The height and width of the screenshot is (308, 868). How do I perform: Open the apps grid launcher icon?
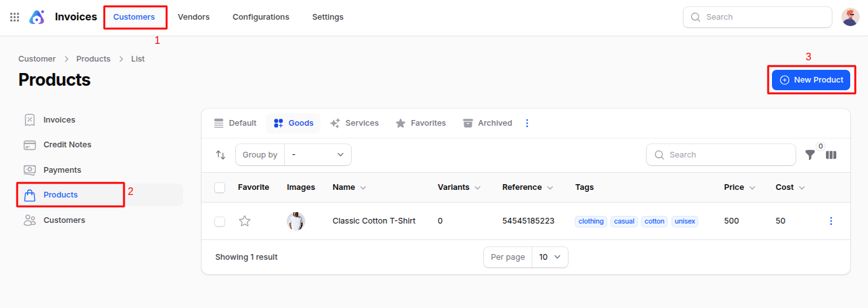(15, 17)
